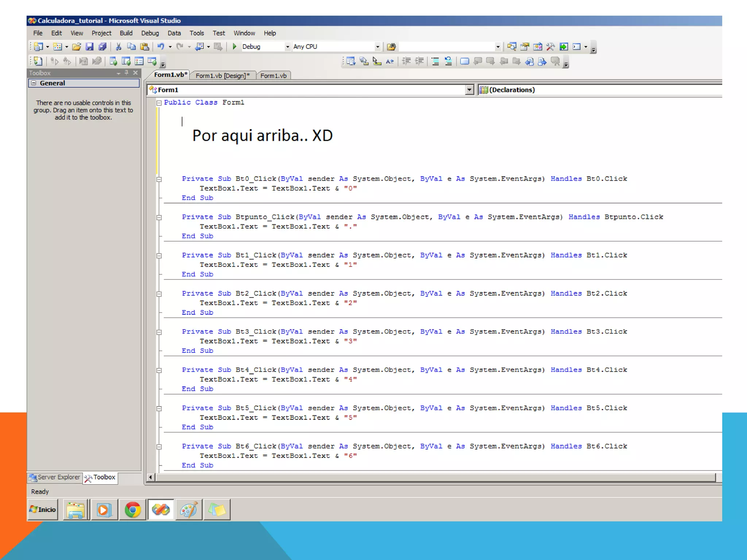Switch to the Server Explorer panel tab

point(55,477)
